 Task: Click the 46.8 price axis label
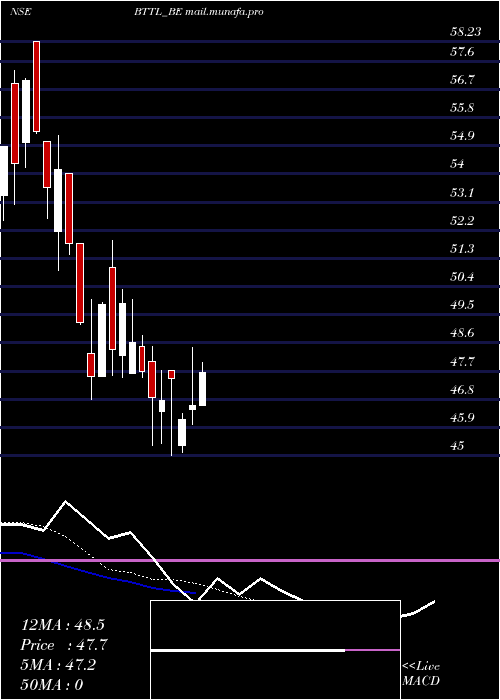point(462,390)
